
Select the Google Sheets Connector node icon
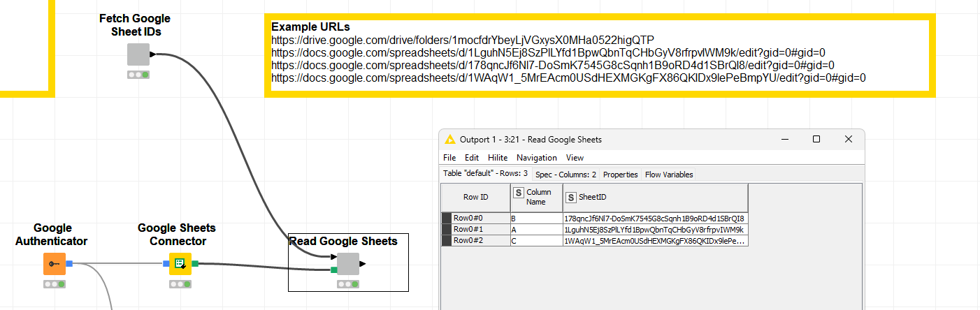[x=180, y=264]
